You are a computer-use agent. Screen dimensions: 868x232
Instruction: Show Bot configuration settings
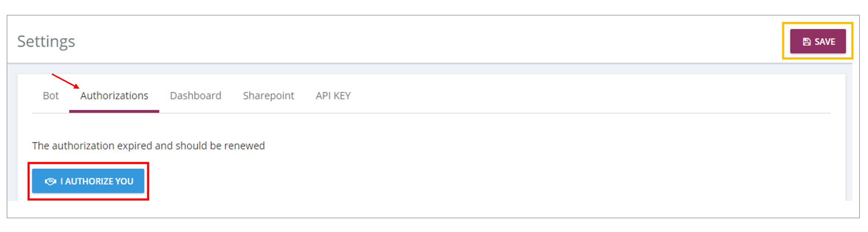click(x=51, y=96)
